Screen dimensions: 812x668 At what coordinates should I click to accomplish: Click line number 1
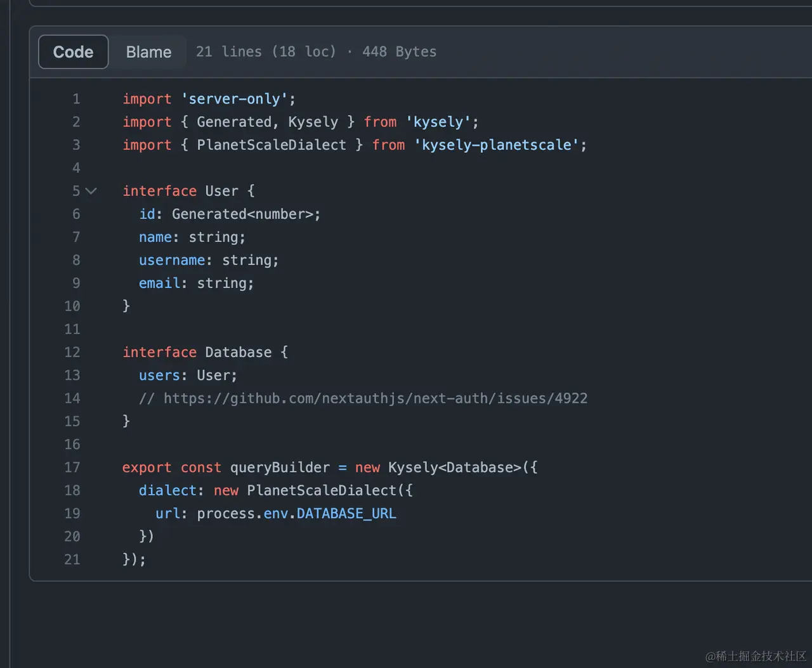click(76, 99)
